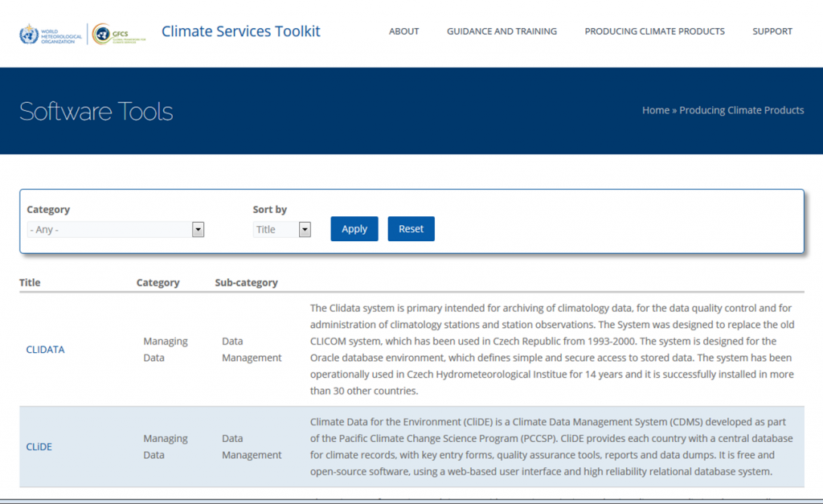Click Managing Data in the CLIDATA row
The image size is (823, 504).
click(166, 349)
